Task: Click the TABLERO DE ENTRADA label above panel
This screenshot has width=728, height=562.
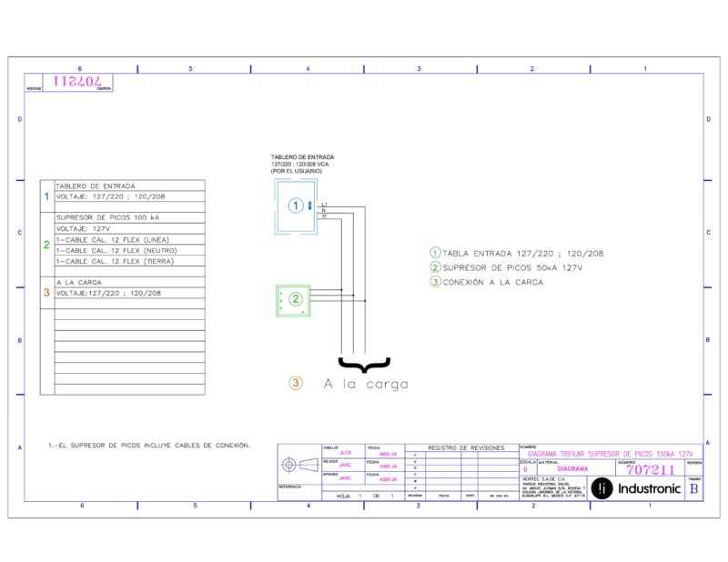Action: pos(303,157)
